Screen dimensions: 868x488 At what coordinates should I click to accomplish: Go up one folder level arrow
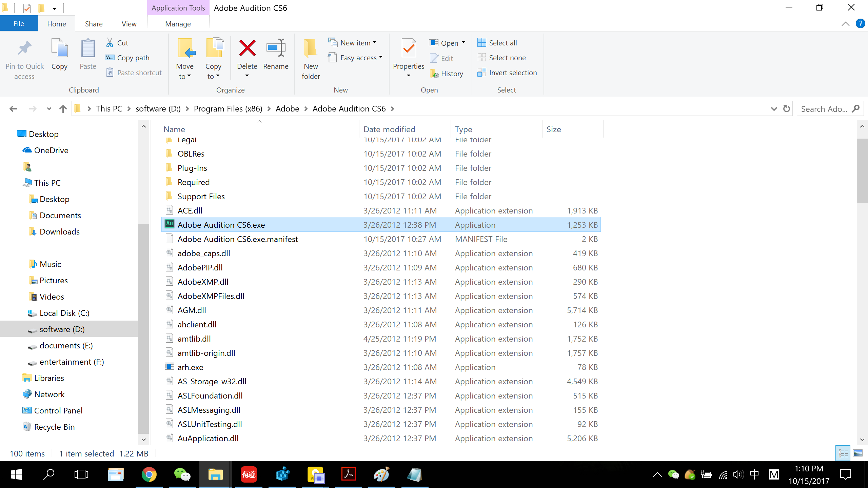[x=63, y=109]
